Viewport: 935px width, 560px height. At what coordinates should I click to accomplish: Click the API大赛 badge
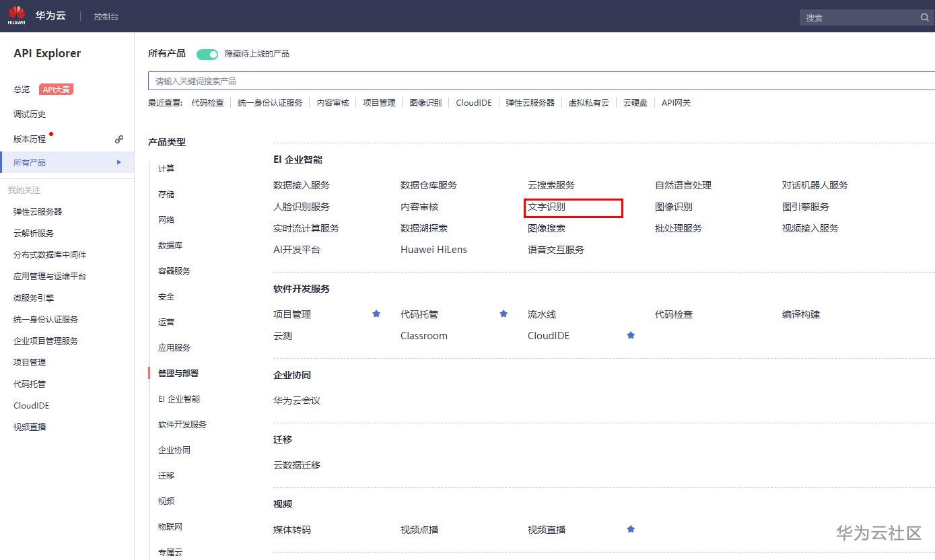(x=56, y=90)
